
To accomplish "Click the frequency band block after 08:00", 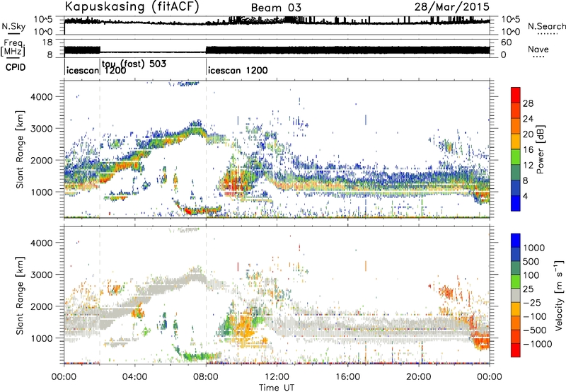I will pyautogui.click(x=347, y=50).
